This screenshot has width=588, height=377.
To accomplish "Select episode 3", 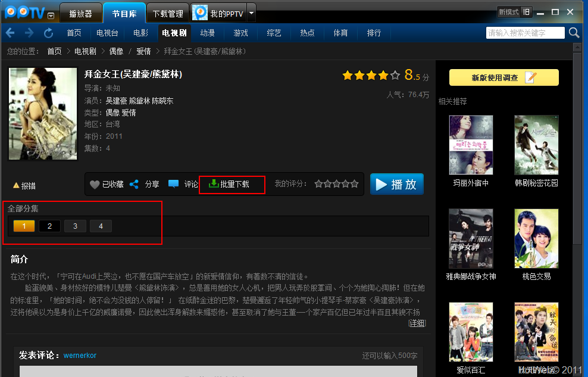I will (75, 226).
